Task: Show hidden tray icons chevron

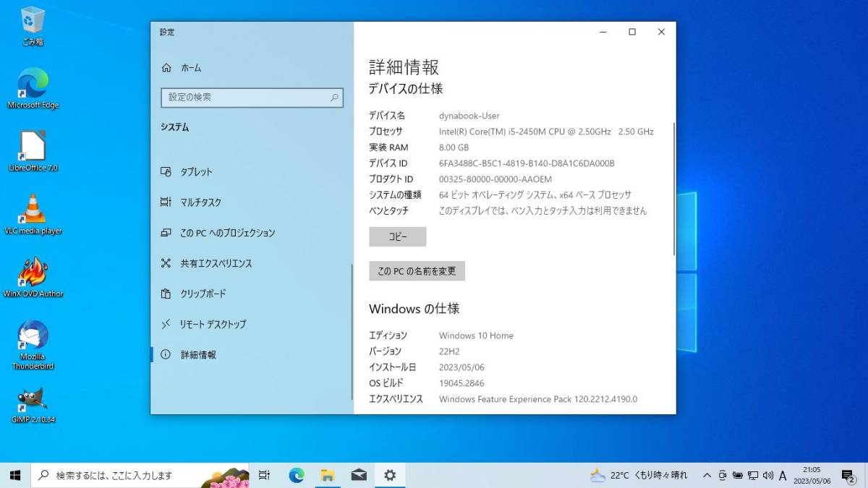Action: (707, 475)
